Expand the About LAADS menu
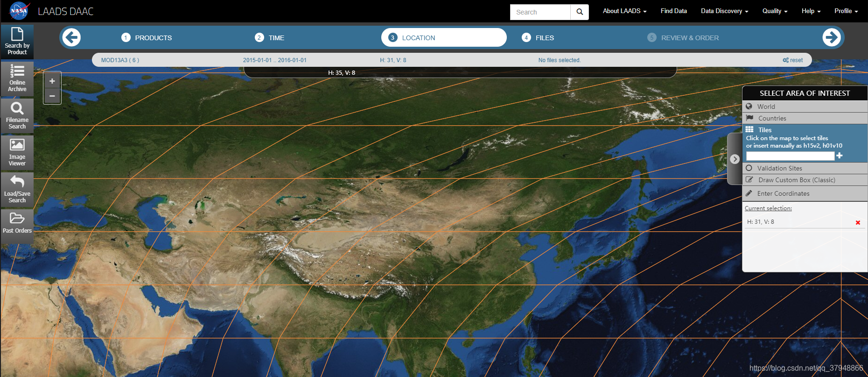 (624, 11)
